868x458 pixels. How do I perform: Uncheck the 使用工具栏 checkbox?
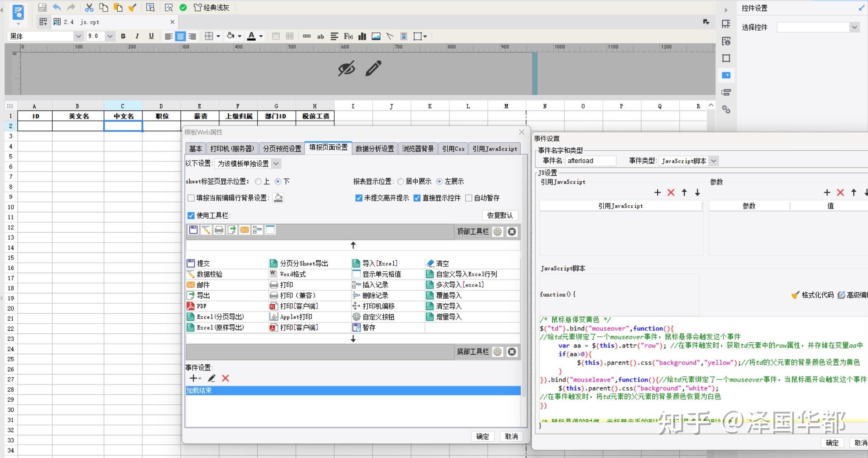(x=191, y=215)
